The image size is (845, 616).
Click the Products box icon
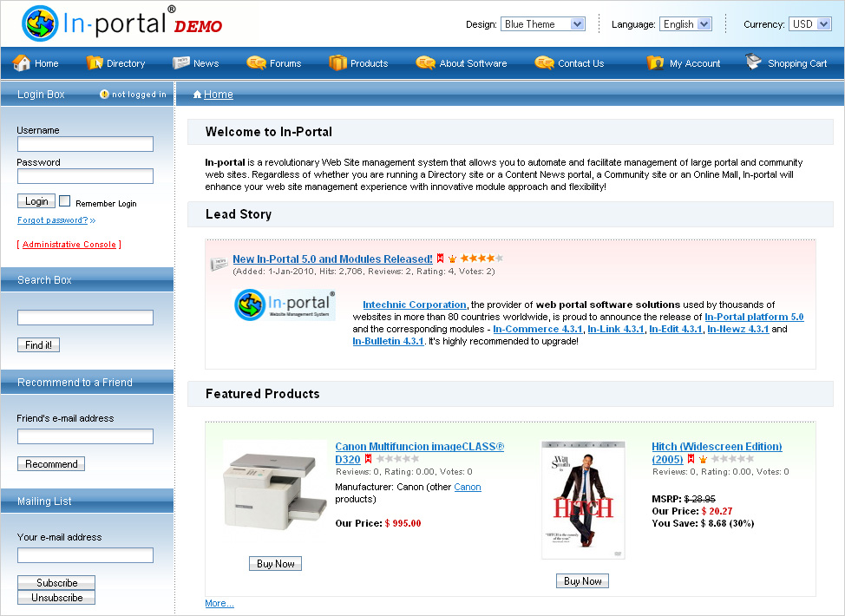click(337, 63)
